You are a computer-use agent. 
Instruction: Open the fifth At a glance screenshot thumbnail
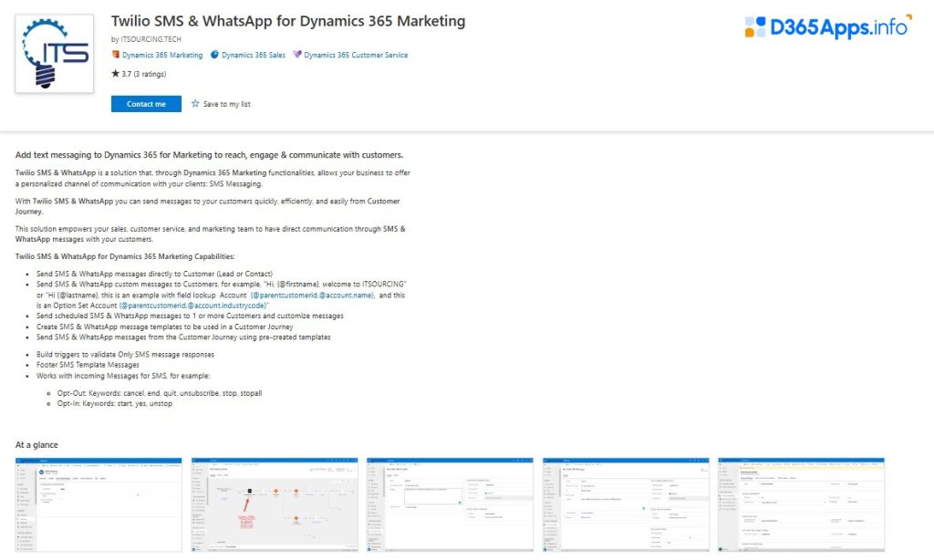pos(802,505)
